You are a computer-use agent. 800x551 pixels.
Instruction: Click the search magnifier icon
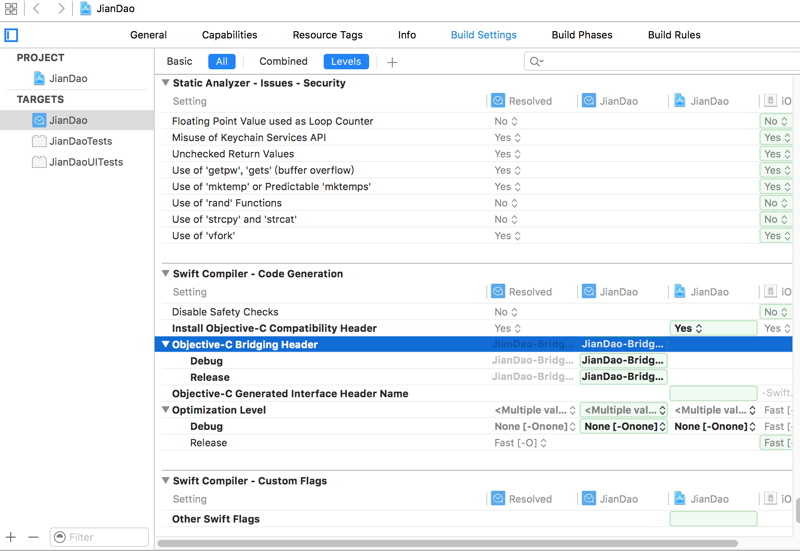[x=536, y=62]
